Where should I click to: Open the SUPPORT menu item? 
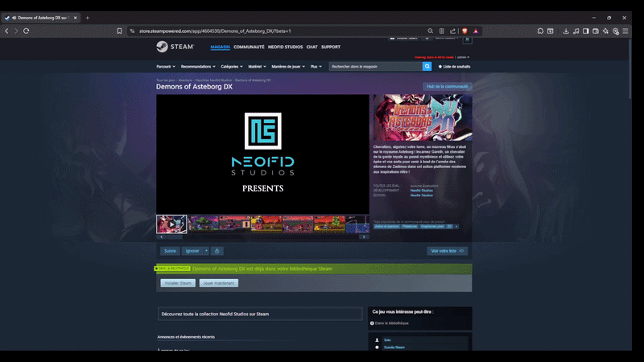click(331, 47)
